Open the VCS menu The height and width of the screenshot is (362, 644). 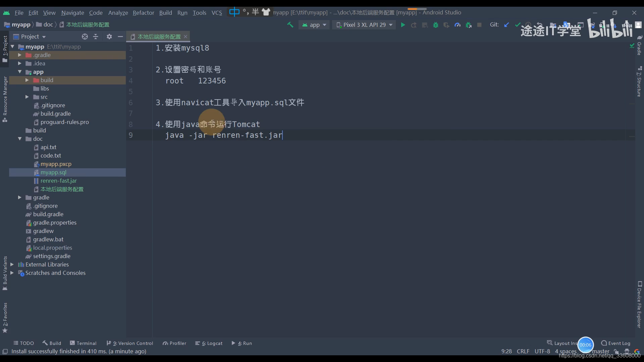(x=217, y=13)
